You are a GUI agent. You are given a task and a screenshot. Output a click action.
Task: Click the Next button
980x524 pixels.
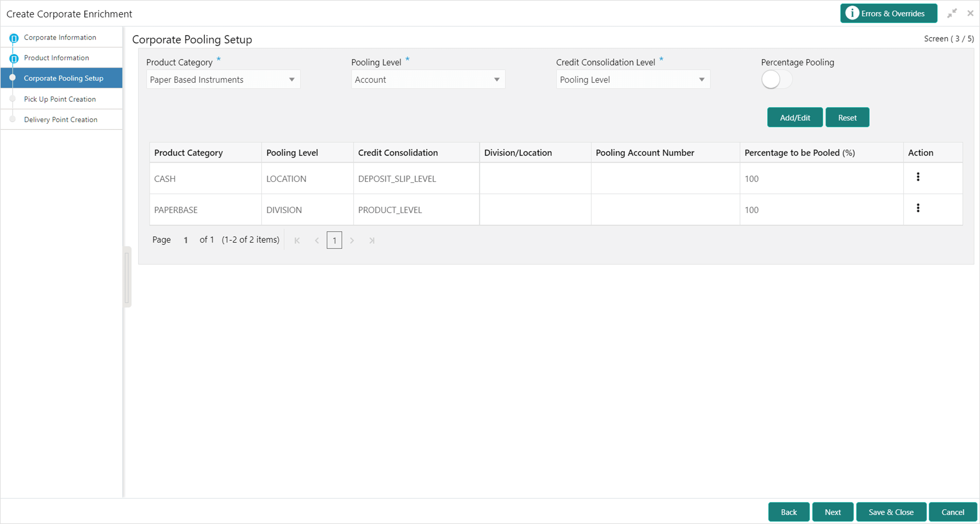click(832, 512)
